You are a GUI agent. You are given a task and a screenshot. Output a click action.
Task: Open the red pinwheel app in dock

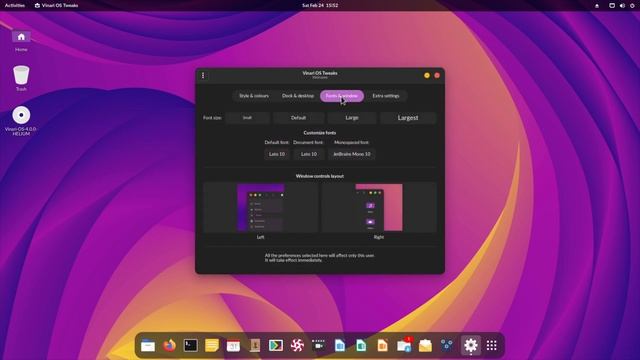click(x=297, y=346)
